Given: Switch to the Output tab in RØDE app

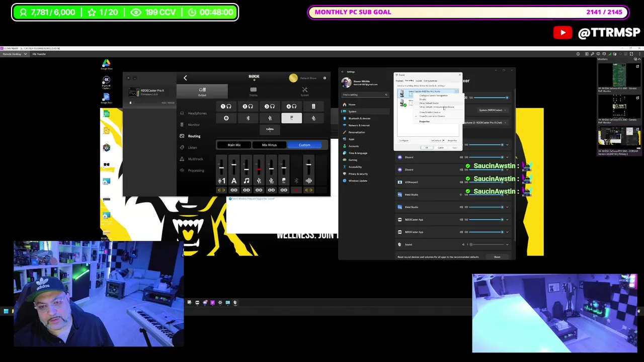Looking at the screenshot, I should point(202,91).
